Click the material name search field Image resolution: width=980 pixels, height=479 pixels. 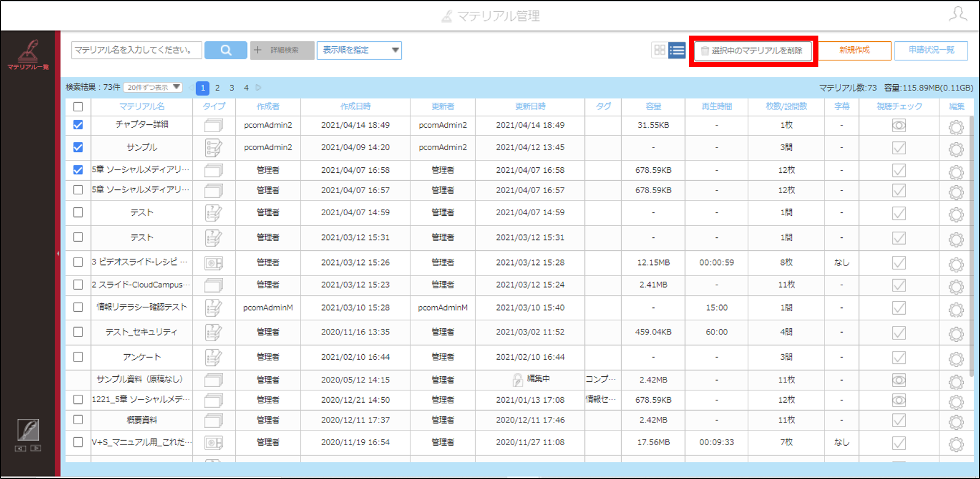136,50
